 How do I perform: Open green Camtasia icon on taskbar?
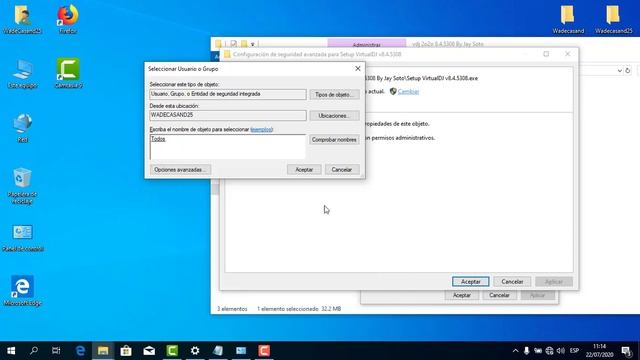coord(172,351)
